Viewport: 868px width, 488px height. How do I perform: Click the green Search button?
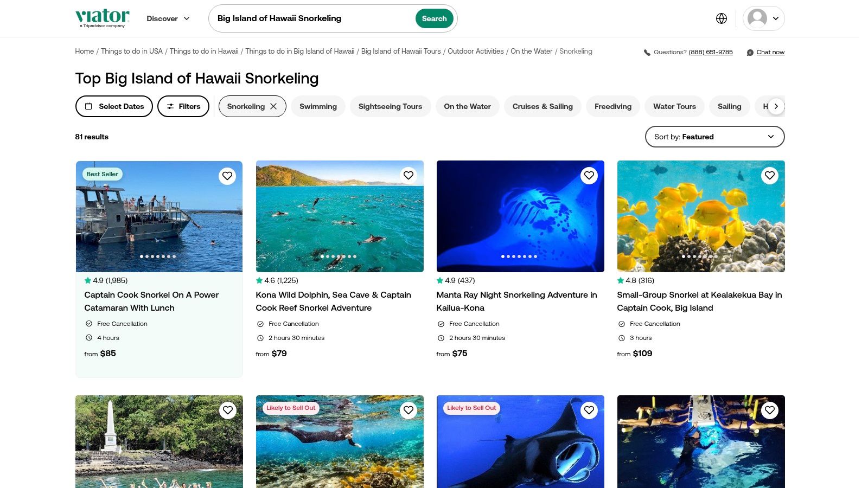click(x=435, y=18)
